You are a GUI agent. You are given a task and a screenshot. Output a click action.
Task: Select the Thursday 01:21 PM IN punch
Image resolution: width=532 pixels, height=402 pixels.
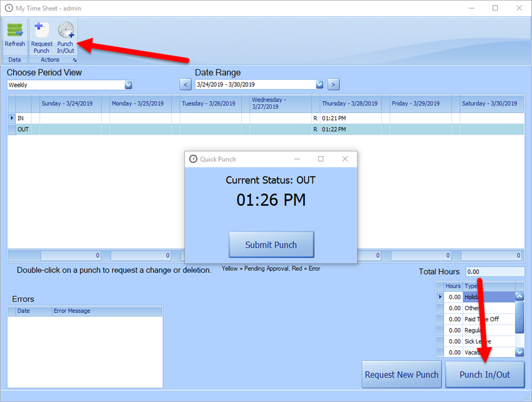pyautogui.click(x=349, y=118)
